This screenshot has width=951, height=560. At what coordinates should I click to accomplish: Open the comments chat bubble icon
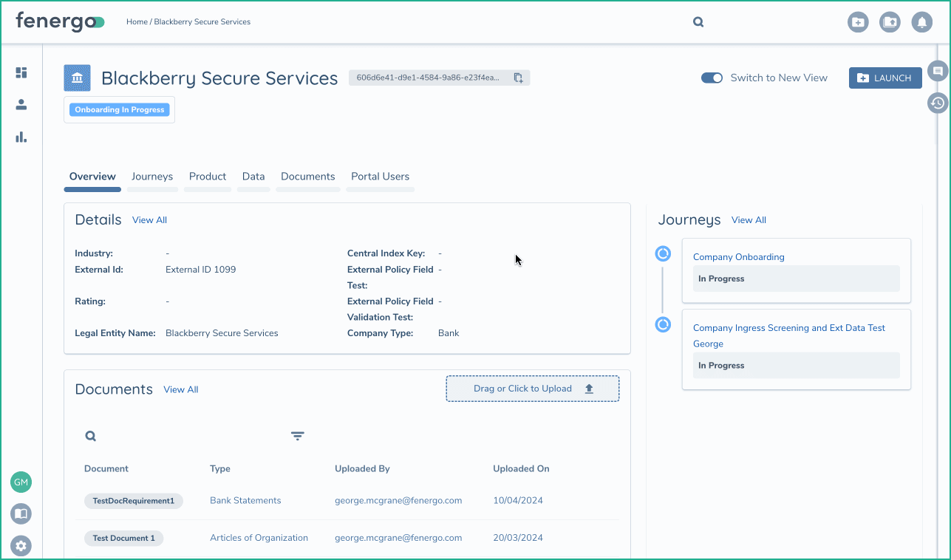(938, 71)
